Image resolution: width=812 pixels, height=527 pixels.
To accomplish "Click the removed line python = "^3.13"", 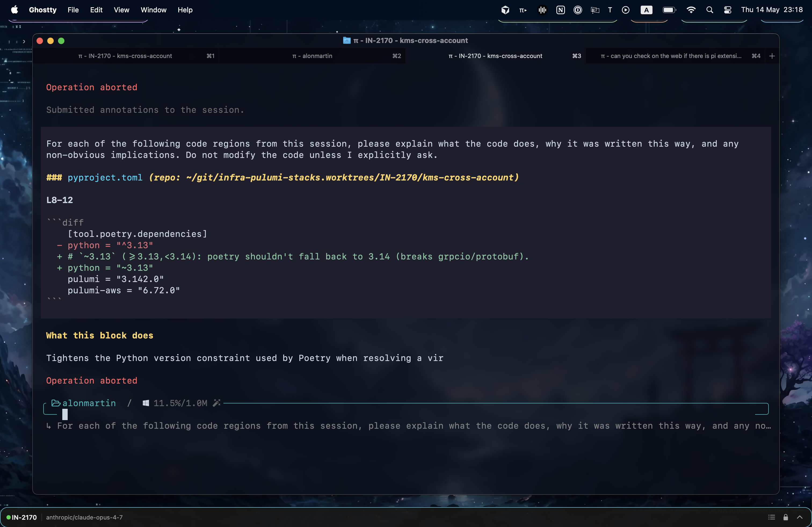I will [105, 245].
